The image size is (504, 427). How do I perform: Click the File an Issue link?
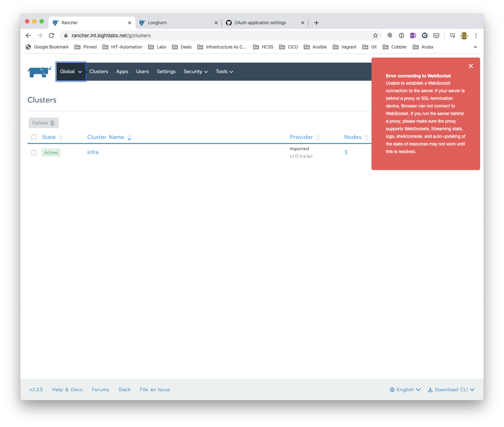pos(155,389)
